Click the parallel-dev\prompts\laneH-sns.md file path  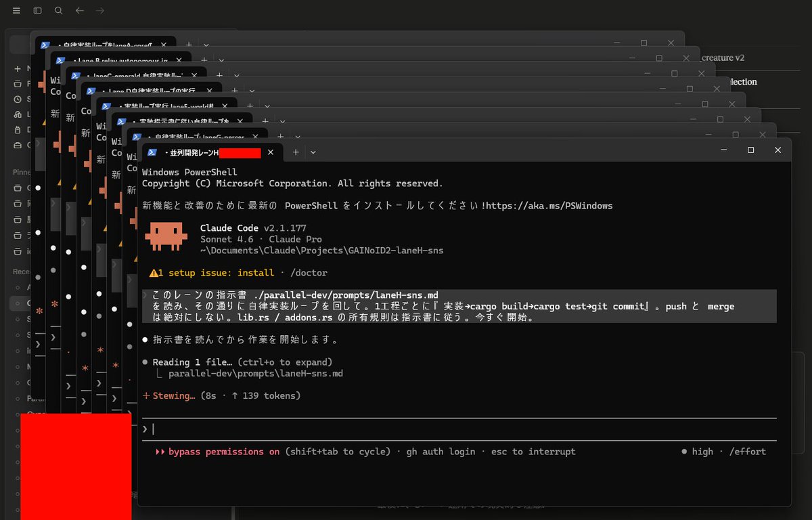point(256,373)
